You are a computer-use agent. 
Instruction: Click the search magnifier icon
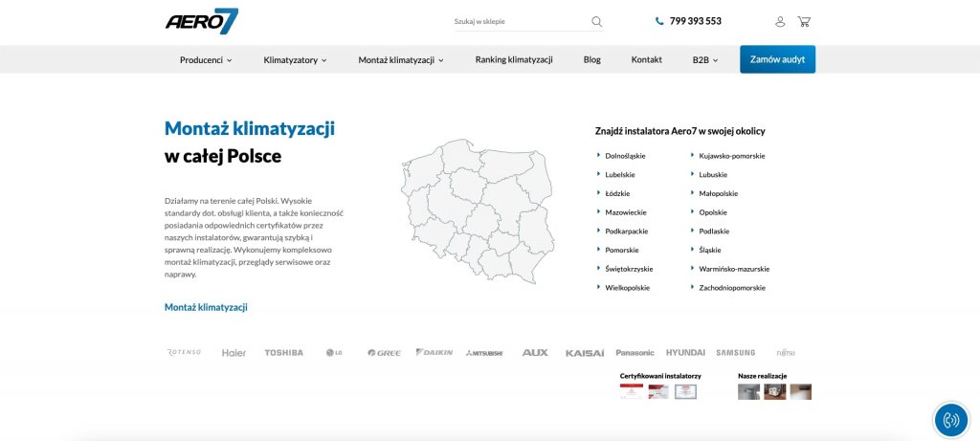(597, 21)
